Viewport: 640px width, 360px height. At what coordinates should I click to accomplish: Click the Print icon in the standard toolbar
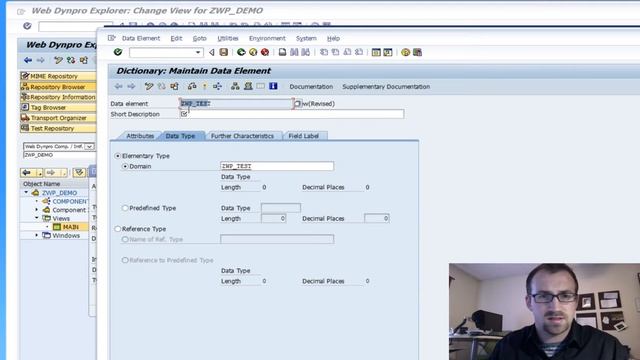click(282, 52)
